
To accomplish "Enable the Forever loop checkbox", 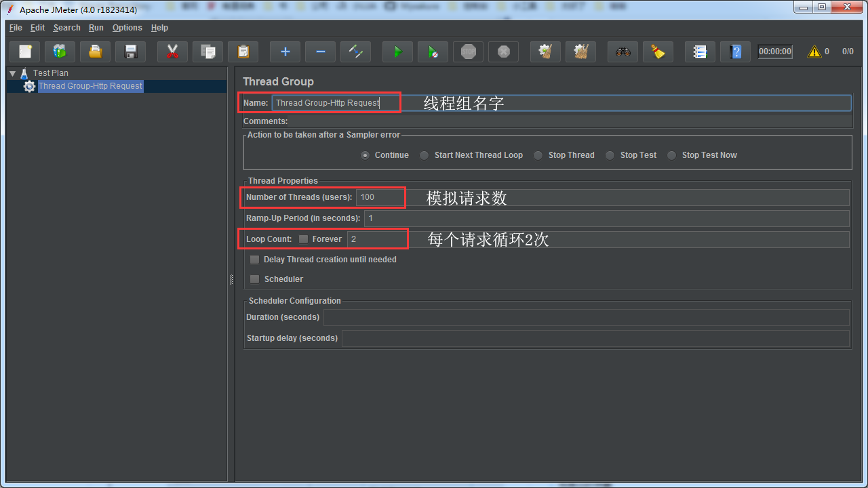I will (303, 239).
